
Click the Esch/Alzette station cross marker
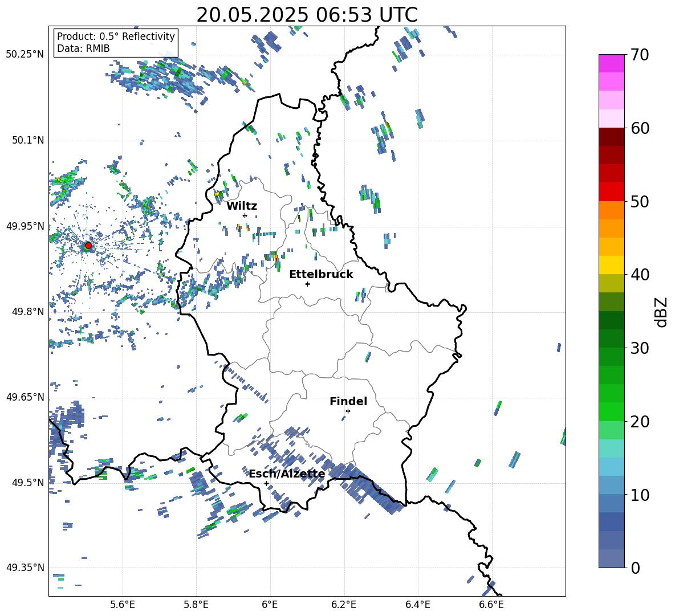click(266, 483)
